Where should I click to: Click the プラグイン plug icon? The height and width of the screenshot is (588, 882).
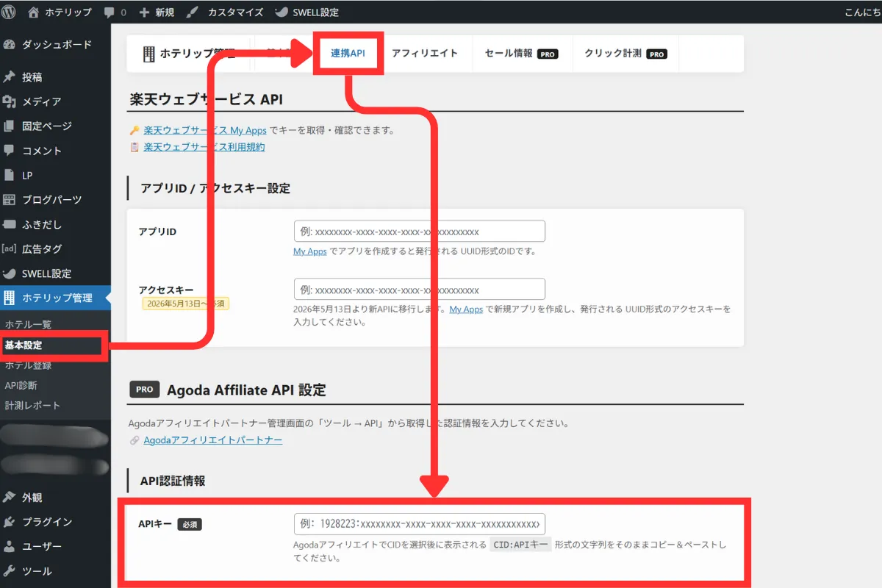[10, 522]
